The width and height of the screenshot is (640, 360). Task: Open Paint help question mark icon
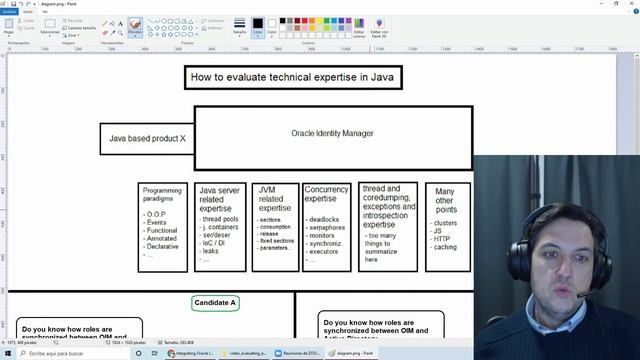point(636,11)
